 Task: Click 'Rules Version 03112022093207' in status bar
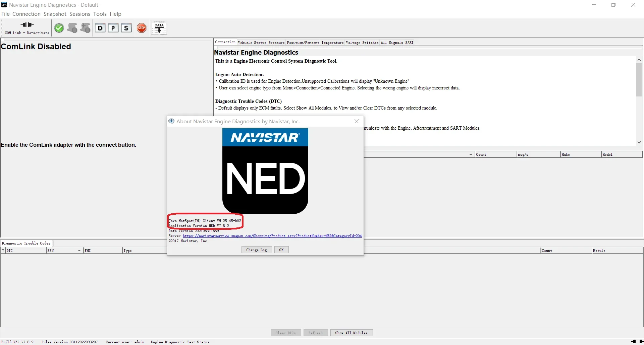click(x=69, y=342)
